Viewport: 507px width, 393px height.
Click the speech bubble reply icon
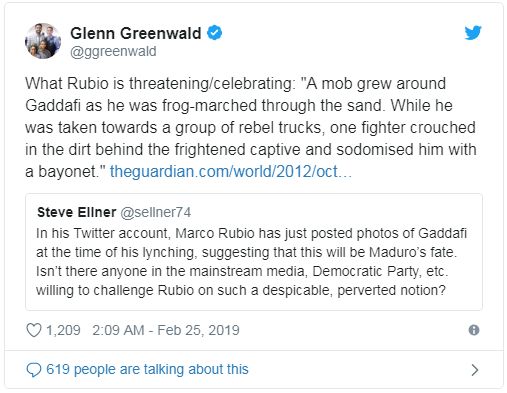34,370
